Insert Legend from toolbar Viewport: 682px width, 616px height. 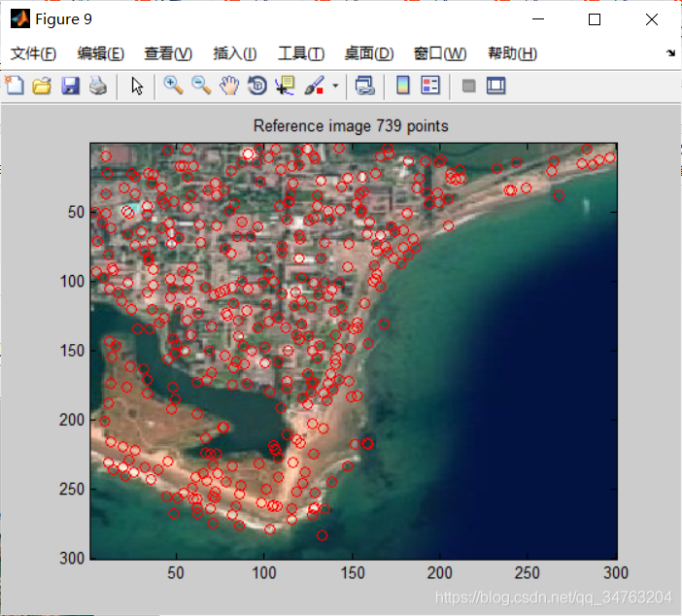coord(430,86)
